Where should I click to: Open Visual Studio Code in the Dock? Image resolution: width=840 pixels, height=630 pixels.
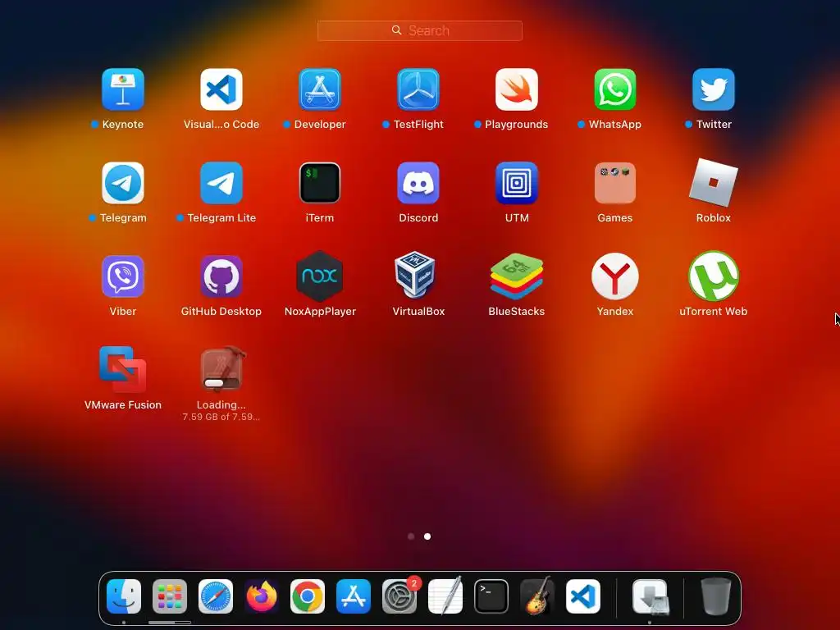pos(583,596)
